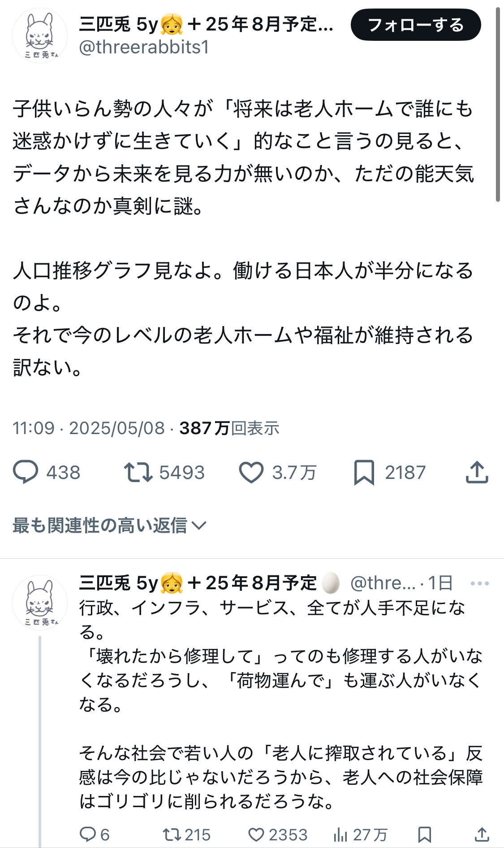Open the 387万回表示 view count
Screen dimensions: 504x848
tap(229, 428)
